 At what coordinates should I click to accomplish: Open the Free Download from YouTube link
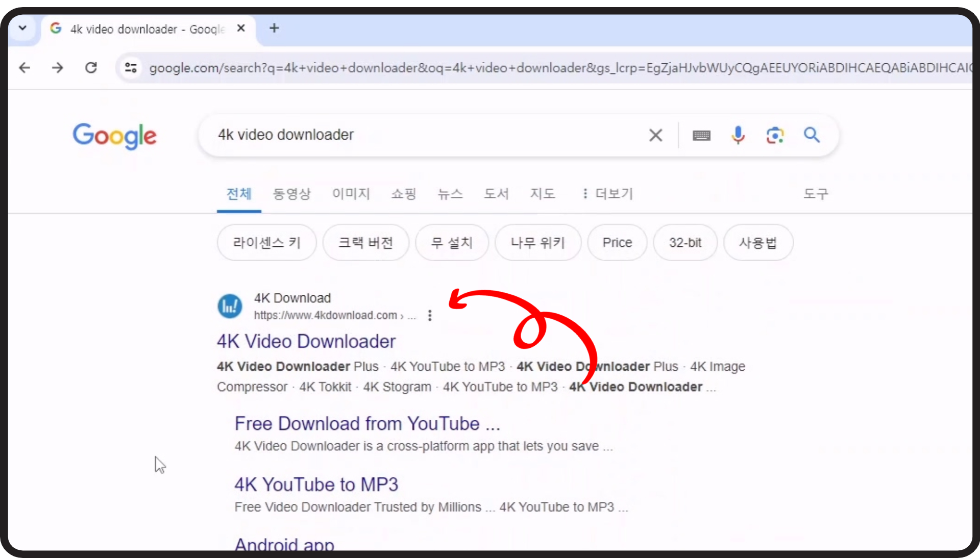click(367, 423)
